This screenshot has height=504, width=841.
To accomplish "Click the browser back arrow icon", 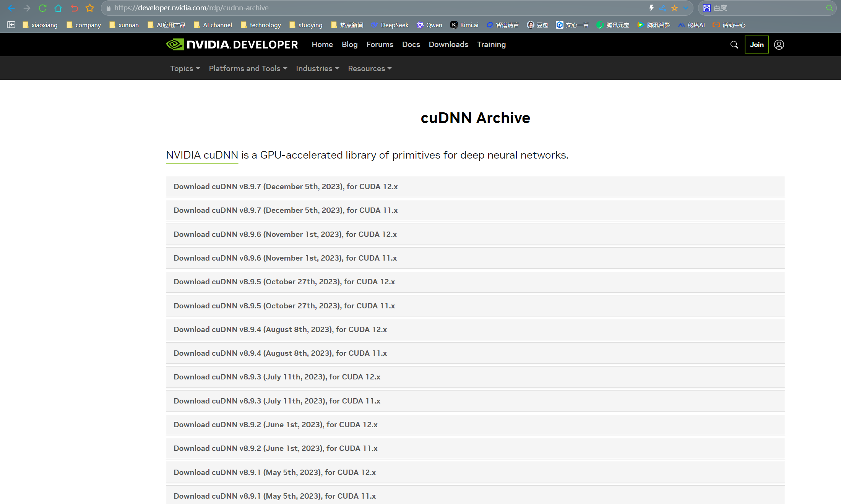I will click(x=11, y=8).
